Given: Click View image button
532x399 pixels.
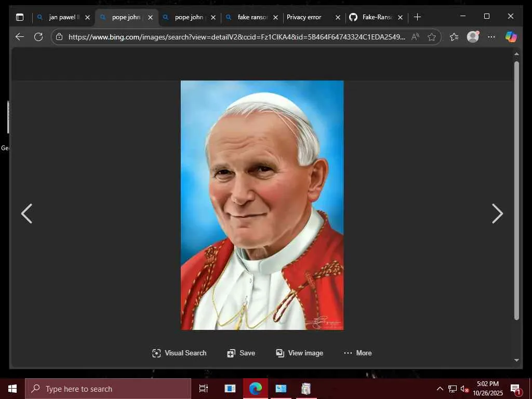Looking at the screenshot, I should pyautogui.click(x=300, y=353).
